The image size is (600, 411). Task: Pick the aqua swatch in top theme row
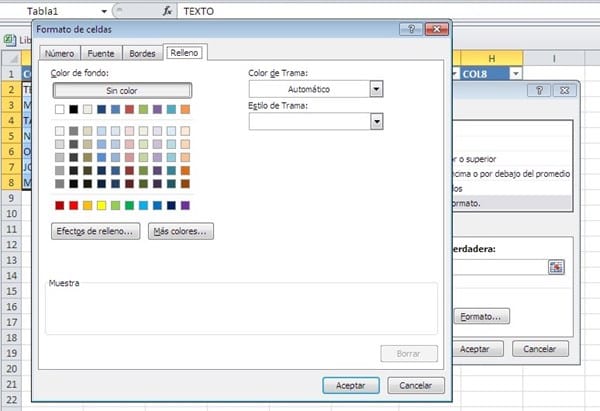click(171, 109)
